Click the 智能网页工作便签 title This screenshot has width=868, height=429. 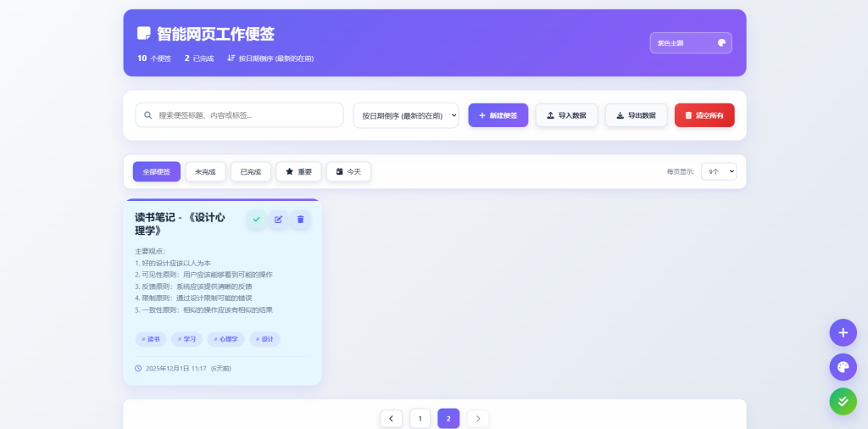coord(216,34)
